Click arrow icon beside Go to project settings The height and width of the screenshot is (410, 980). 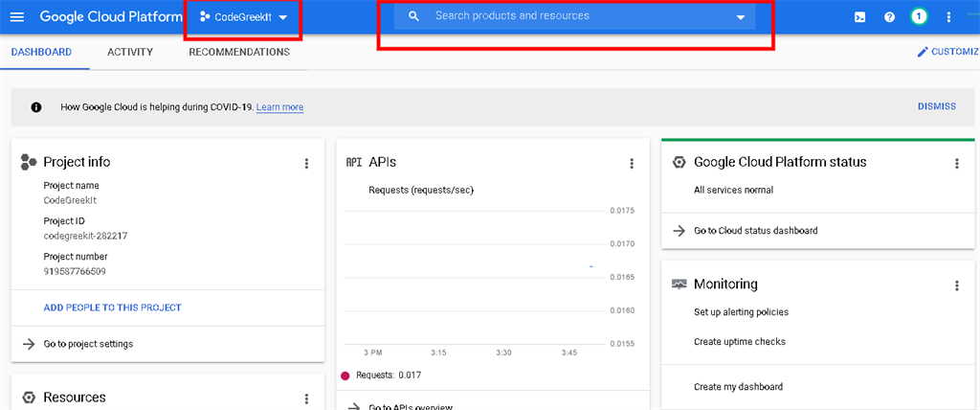28,344
